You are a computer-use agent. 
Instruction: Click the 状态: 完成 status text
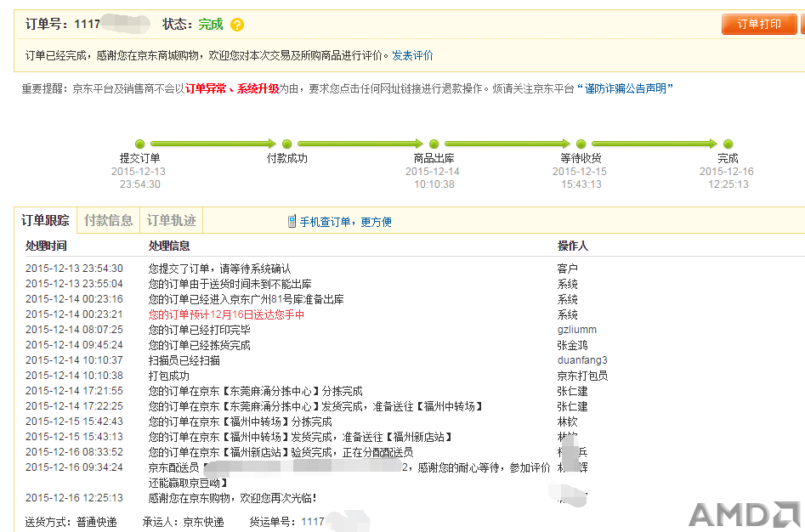click(x=192, y=24)
